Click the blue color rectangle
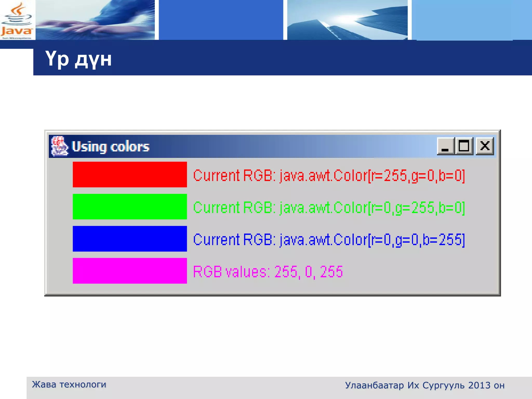532x399 pixels. (x=130, y=239)
